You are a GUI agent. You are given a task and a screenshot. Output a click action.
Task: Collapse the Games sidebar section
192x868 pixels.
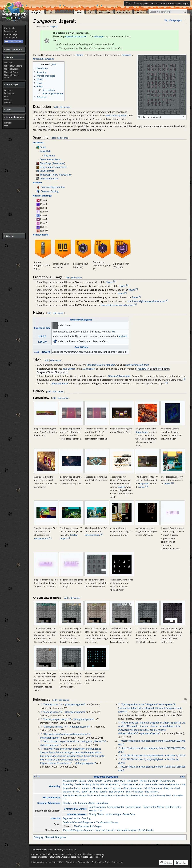14,57
